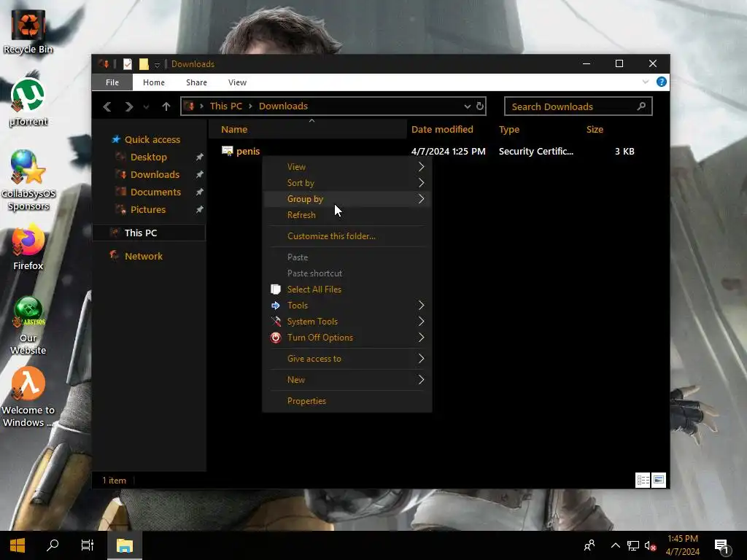Switch to the View ribbon tab

point(237,82)
